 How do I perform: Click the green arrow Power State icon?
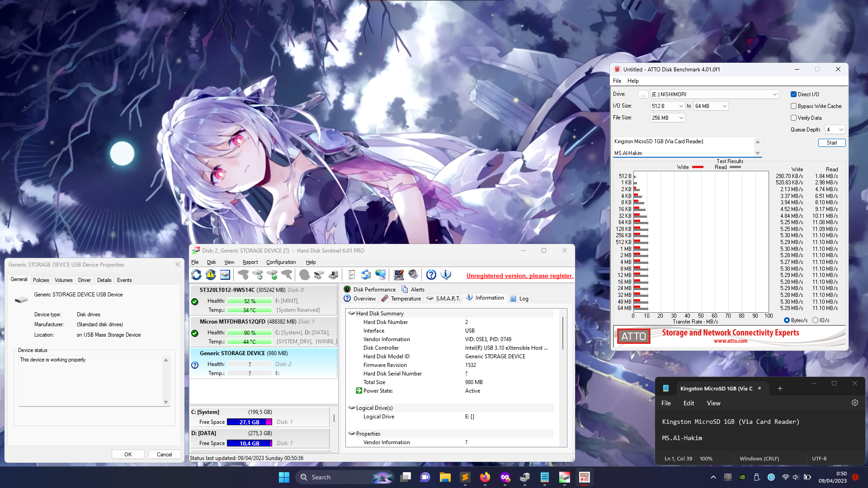(x=359, y=390)
